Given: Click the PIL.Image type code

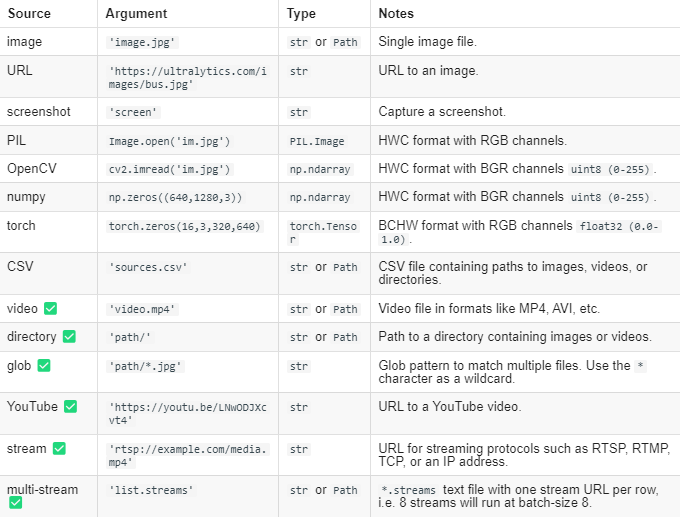Looking at the screenshot, I should [317, 141].
